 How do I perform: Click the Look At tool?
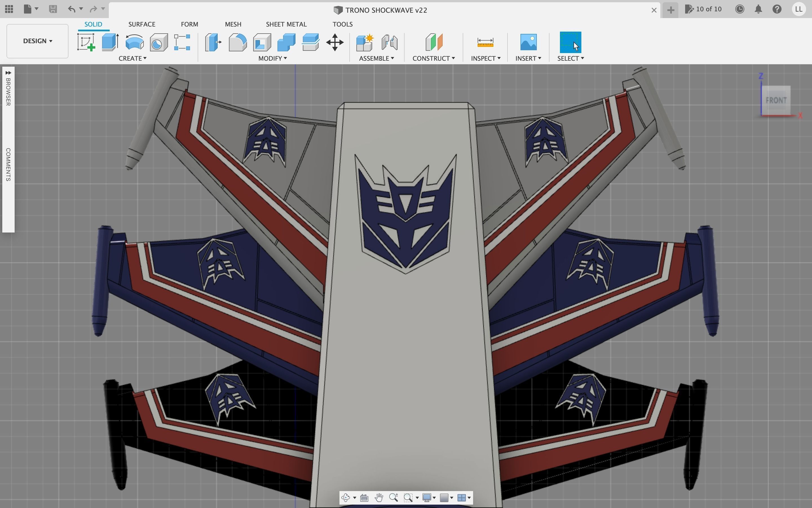coord(364,498)
